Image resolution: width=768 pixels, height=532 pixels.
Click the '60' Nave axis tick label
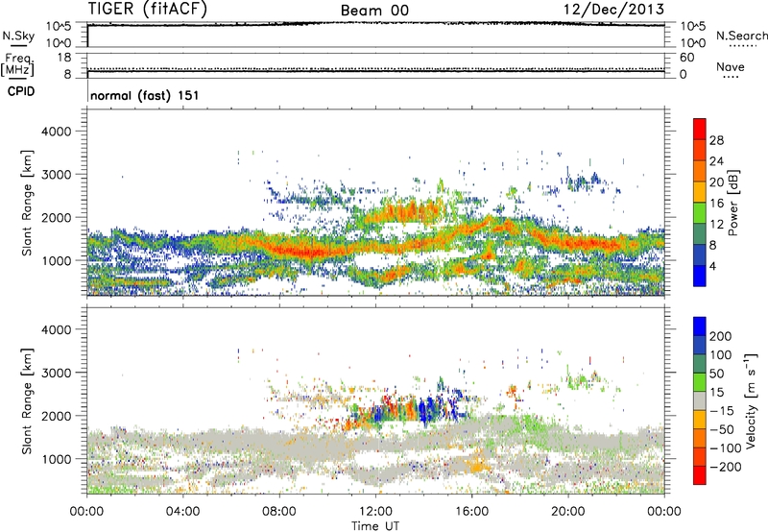(686, 58)
